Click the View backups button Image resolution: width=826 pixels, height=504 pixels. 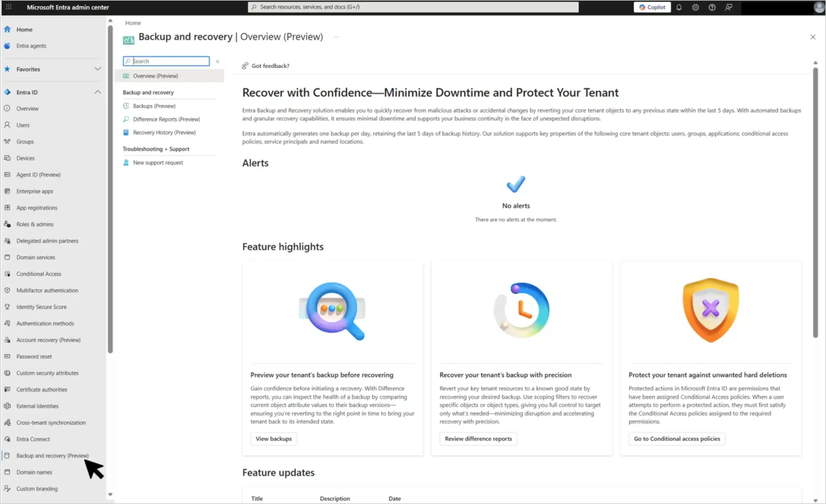coord(274,439)
